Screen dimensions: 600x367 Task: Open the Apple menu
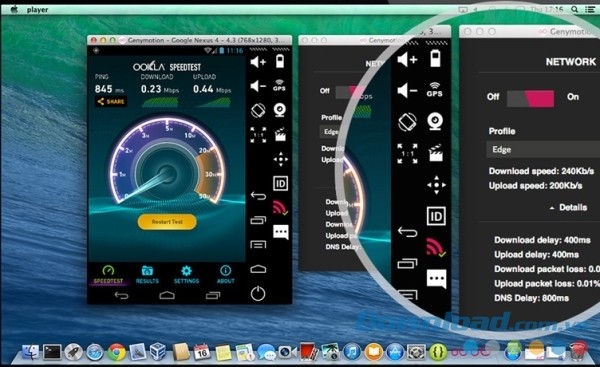click(x=14, y=10)
